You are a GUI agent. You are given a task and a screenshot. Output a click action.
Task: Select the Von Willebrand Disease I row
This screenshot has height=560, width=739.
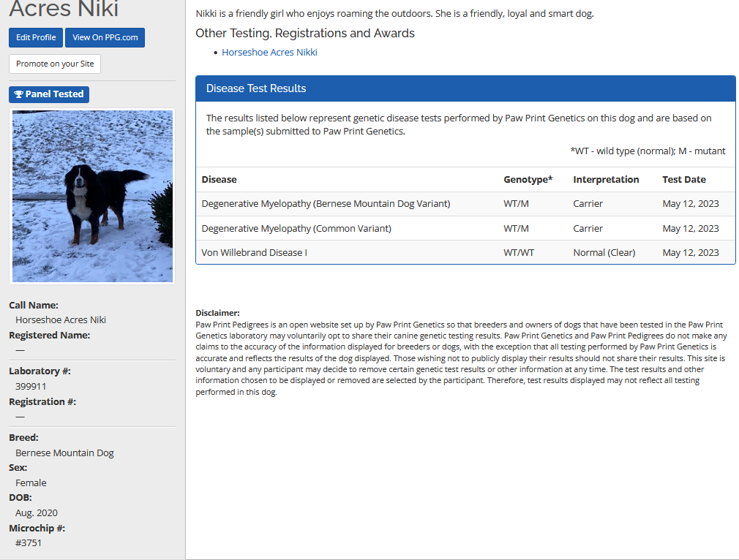254,253
